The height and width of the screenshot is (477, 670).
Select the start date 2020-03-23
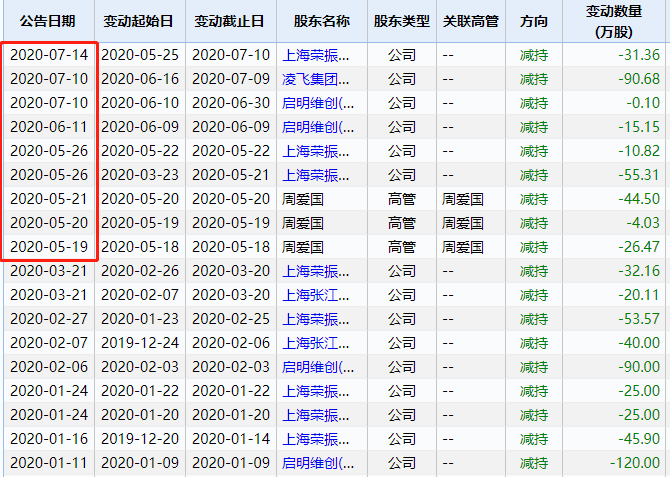140,174
